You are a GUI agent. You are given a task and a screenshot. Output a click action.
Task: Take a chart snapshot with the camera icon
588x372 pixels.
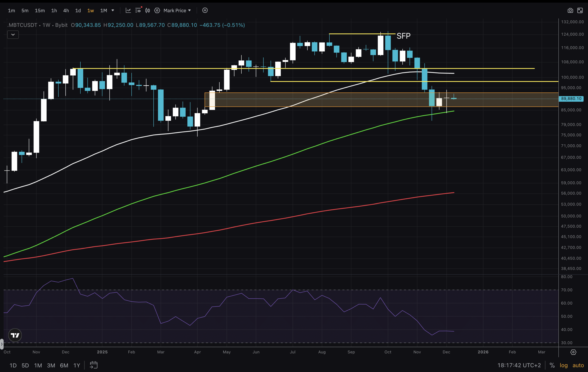click(x=570, y=10)
